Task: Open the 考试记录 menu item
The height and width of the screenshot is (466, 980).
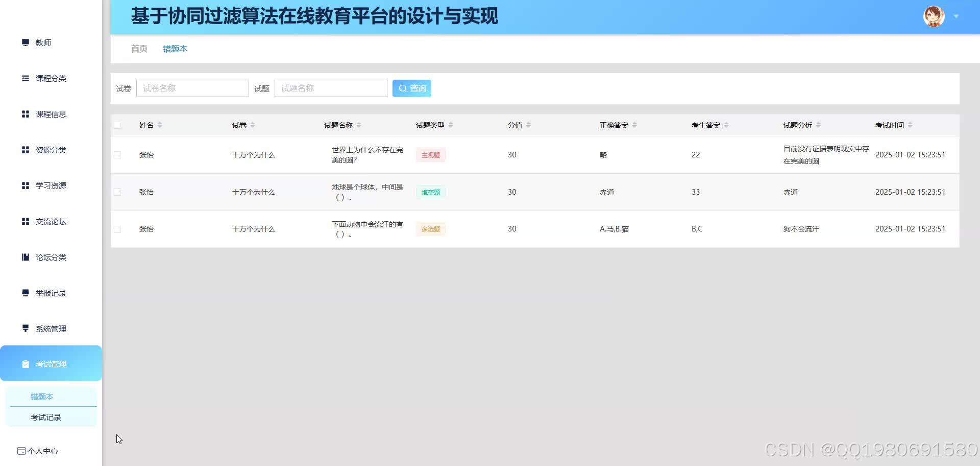Action: coord(45,417)
